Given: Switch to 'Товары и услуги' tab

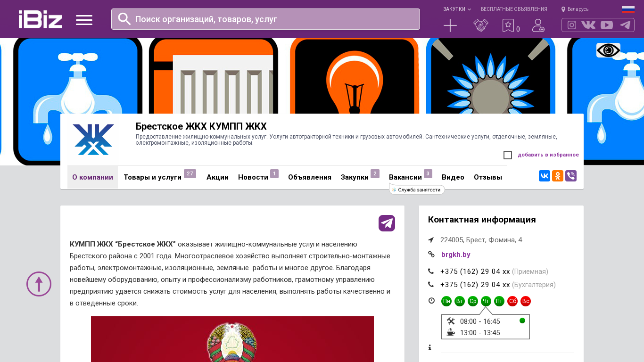Looking at the screenshot, I should click(x=152, y=177).
